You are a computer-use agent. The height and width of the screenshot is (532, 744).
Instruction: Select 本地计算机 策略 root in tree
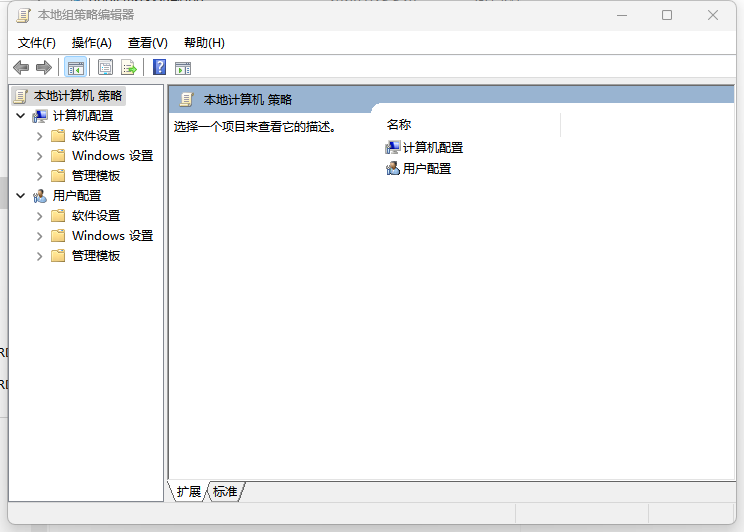(78, 96)
